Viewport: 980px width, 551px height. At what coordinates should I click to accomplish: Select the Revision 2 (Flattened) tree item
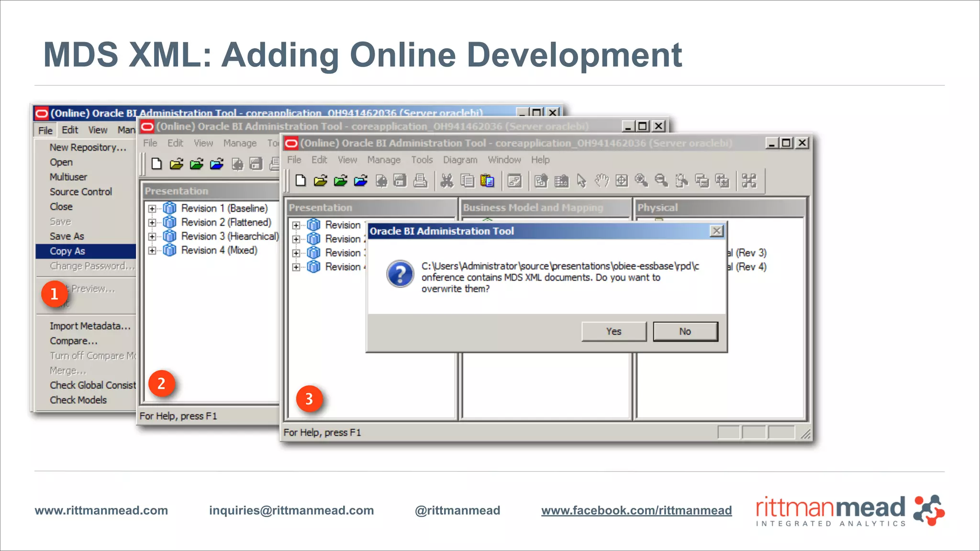tap(226, 222)
